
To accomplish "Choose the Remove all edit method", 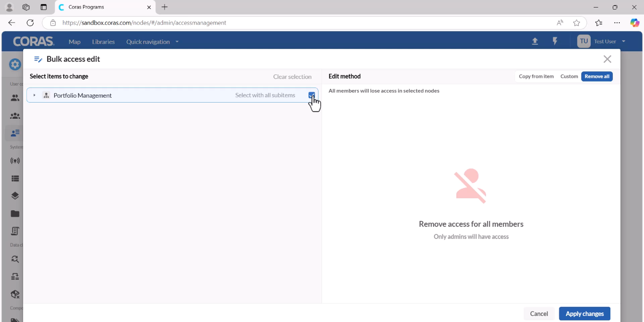I will coord(597,76).
